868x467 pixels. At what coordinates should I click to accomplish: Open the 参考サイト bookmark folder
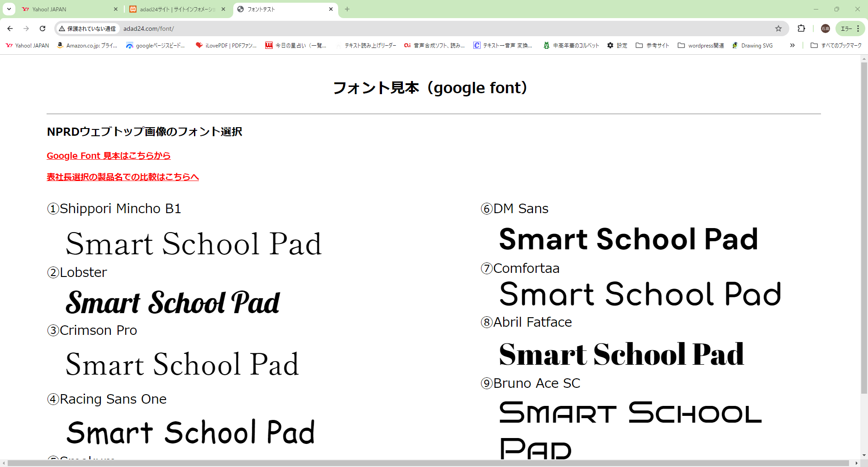tap(652, 45)
